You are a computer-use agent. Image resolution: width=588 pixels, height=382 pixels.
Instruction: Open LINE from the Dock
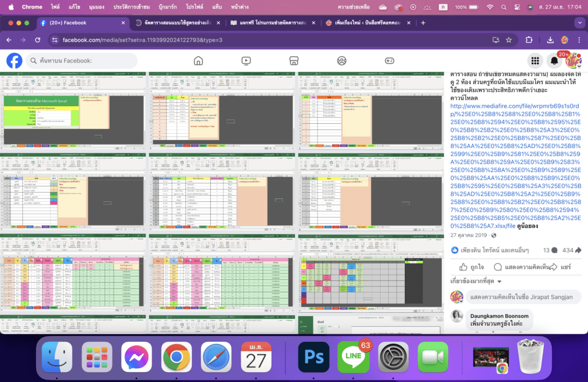[353, 357]
